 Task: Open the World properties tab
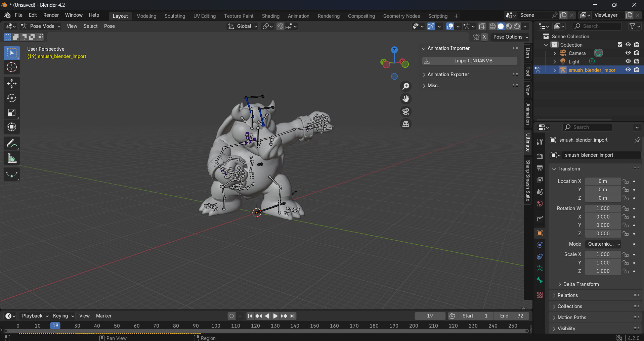click(x=540, y=203)
